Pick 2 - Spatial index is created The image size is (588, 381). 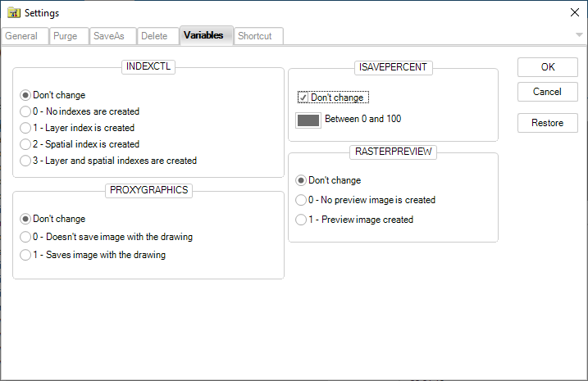26,144
